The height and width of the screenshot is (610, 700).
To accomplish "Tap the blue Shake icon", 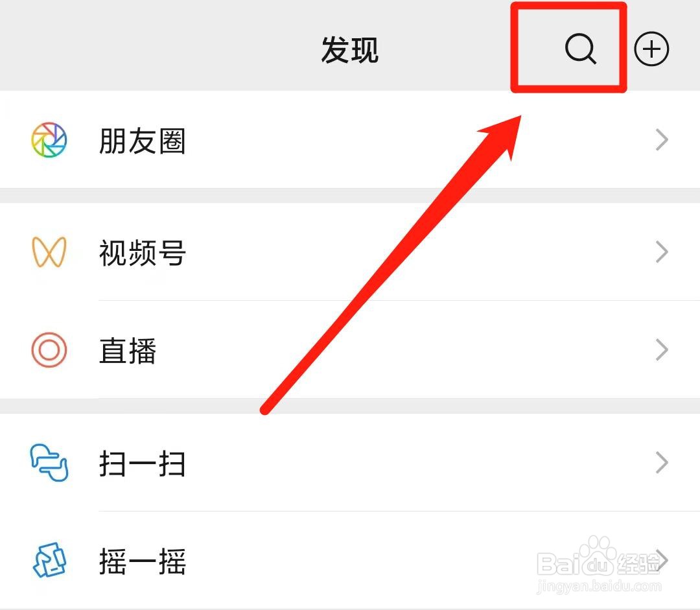I will point(49,560).
